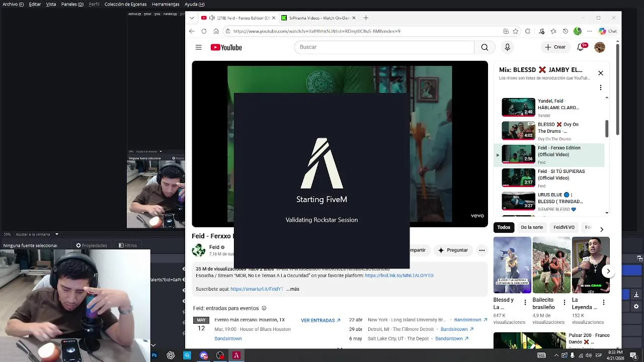
Task: Show next shorts with the arrow
Action: pyautogui.click(x=608, y=271)
